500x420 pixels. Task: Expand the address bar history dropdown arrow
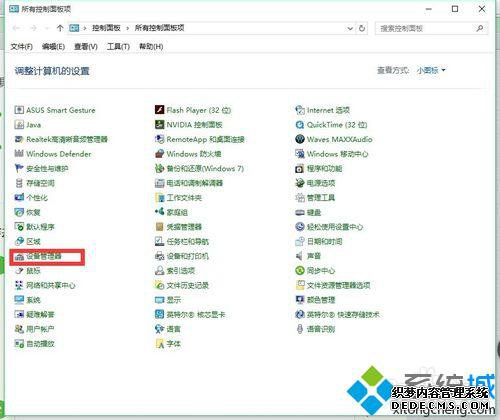point(350,28)
